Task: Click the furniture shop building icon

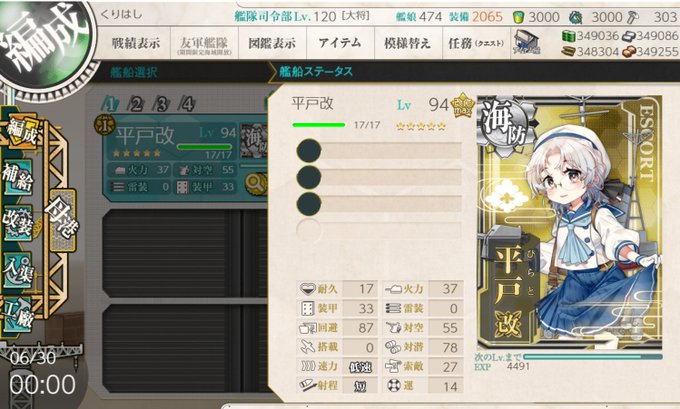Action: tap(526, 42)
